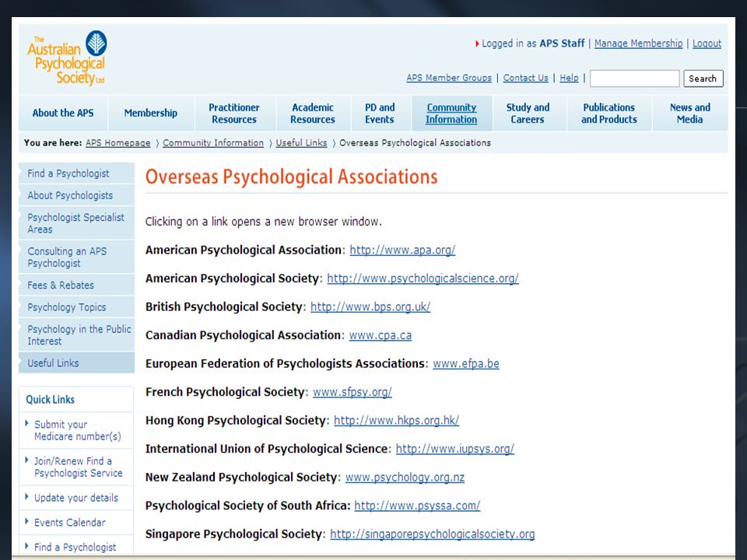The width and height of the screenshot is (747, 560).
Task: Select Useful Links in the sidebar
Action: click(77, 363)
